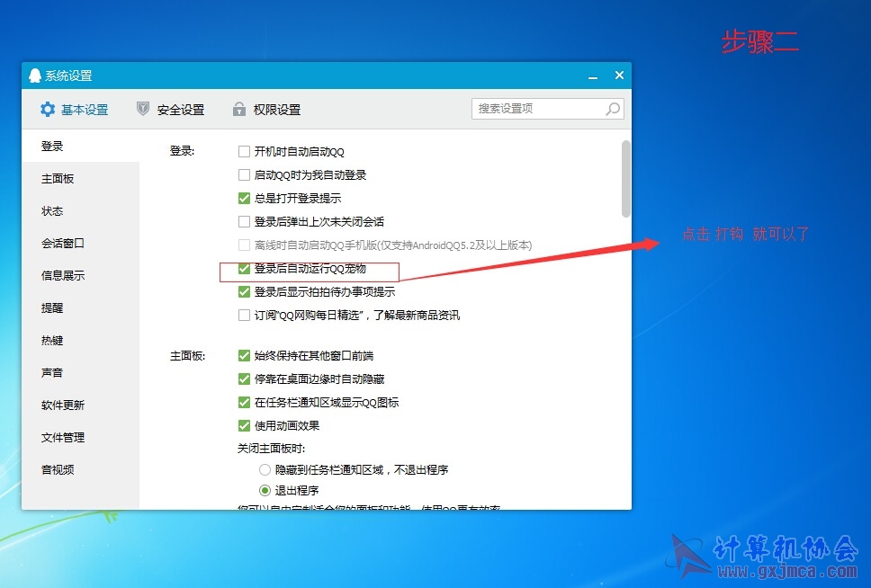
Task: Click the magnifier search icon
Action: (613, 109)
